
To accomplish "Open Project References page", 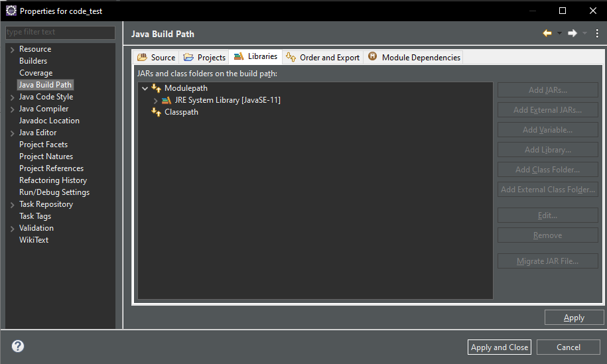I will pos(52,168).
